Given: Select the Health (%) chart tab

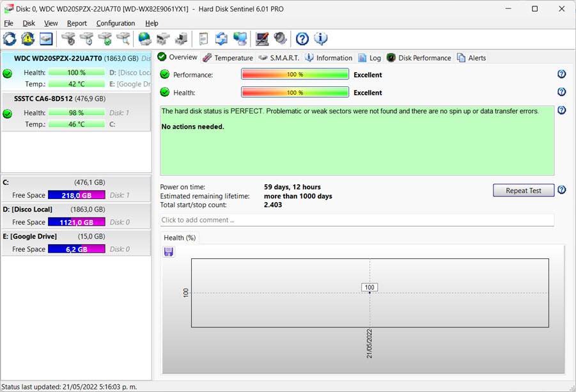Looking at the screenshot, I should (180, 238).
